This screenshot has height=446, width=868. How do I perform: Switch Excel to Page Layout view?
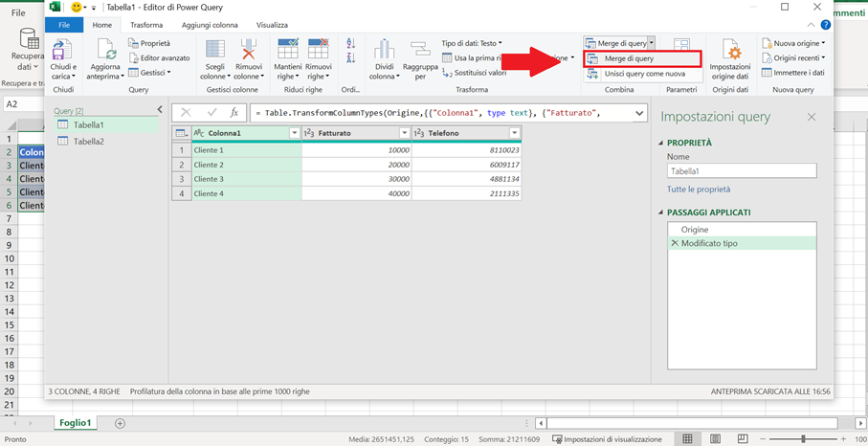(x=715, y=438)
